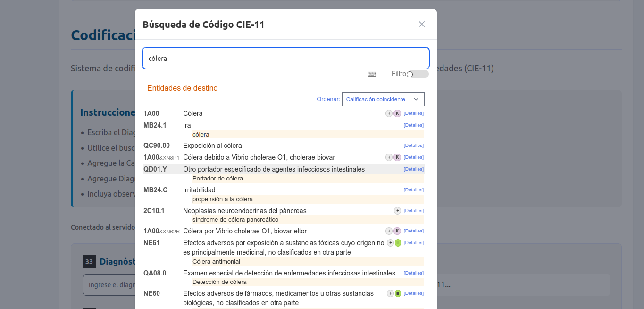Click the green icon on NE60 row

pyautogui.click(x=398, y=293)
